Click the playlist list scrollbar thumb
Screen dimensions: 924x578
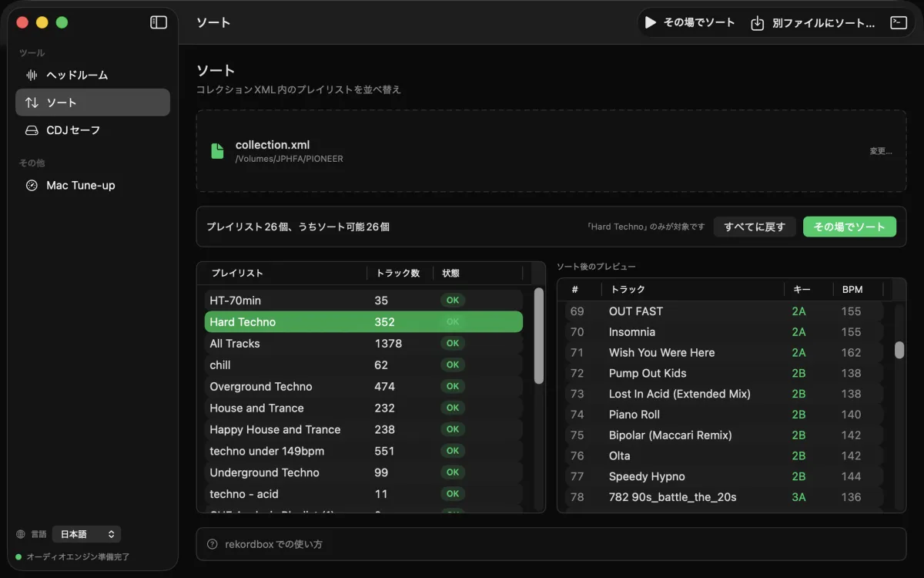(539, 335)
